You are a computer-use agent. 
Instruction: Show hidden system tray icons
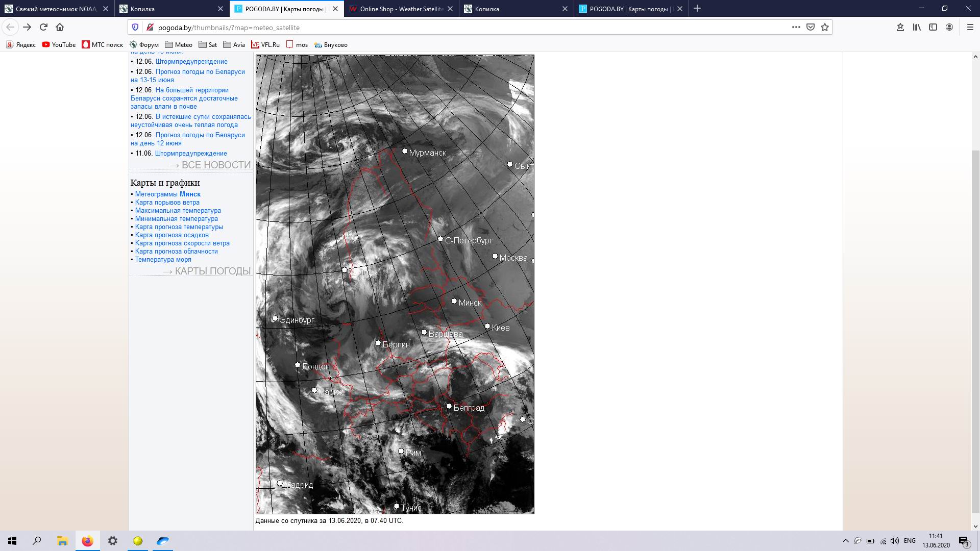click(845, 541)
